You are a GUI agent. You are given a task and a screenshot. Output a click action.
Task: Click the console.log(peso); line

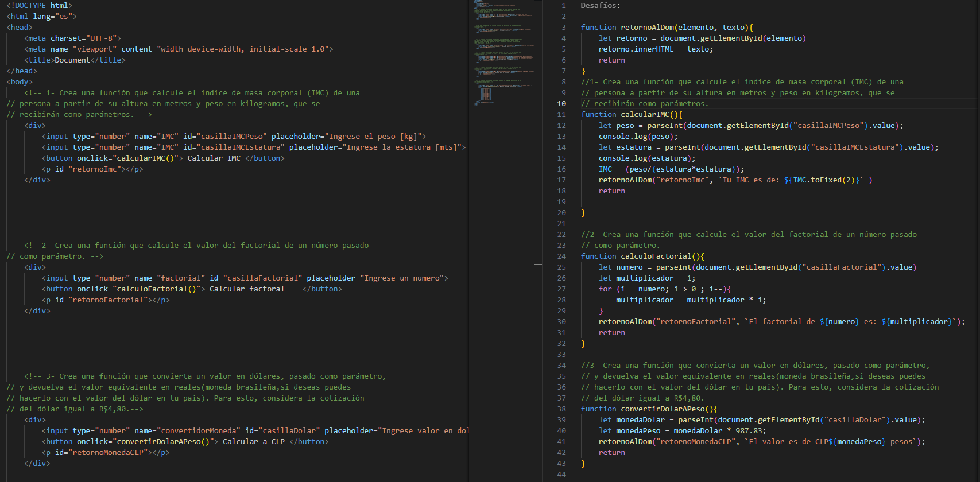pos(638,137)
